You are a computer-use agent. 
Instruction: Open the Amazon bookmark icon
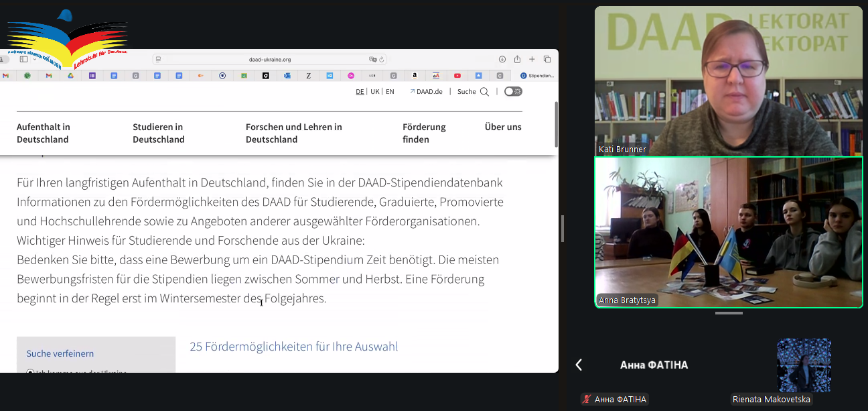(x=415, y=76)
